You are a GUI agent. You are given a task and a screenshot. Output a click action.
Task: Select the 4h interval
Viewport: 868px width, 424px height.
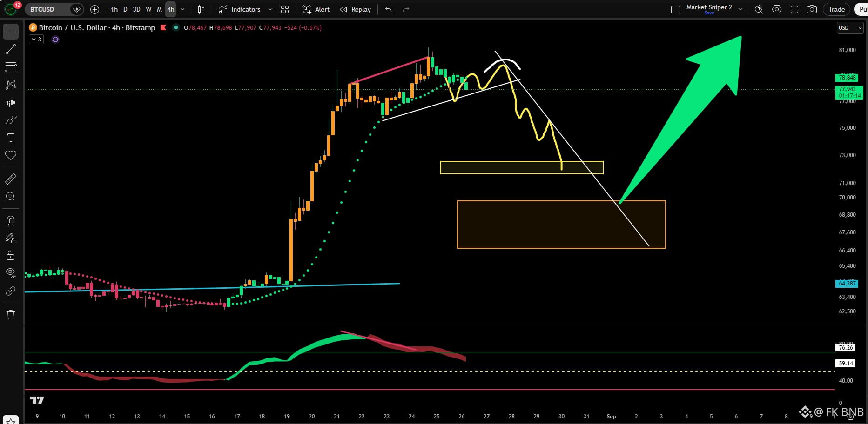(171, 9)
